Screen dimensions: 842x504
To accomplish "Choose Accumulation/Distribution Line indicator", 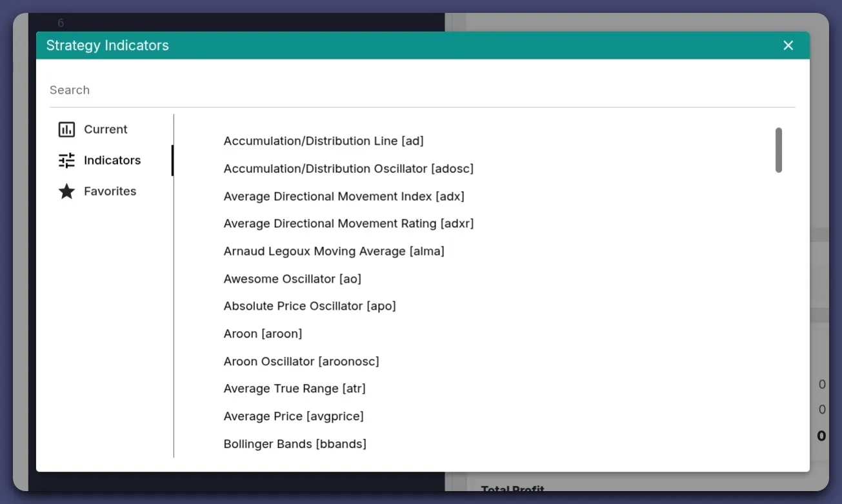I will click(323, 141).
